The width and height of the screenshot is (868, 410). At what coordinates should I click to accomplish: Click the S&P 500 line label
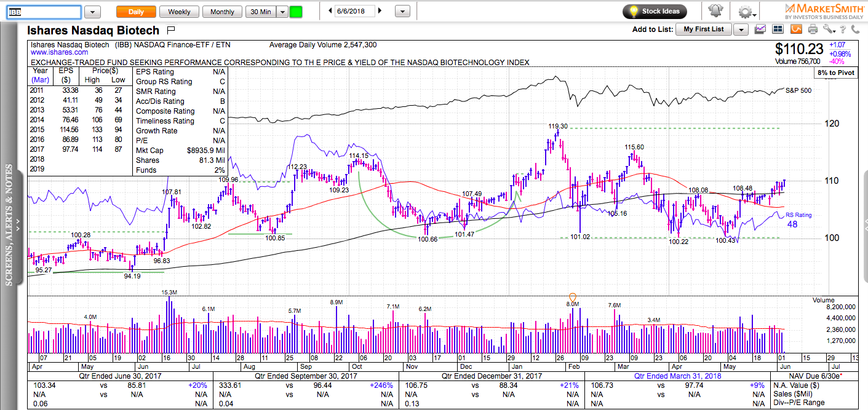coord(798,90)
